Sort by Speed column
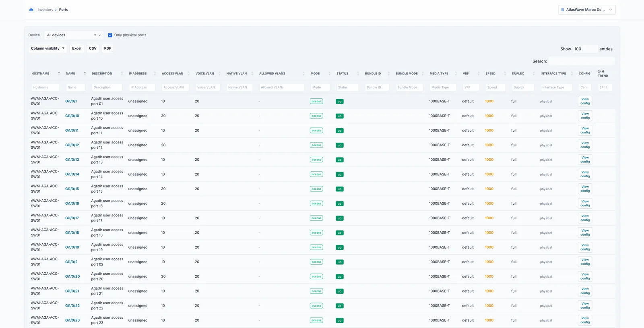The image size is (644, 328). click(x=495, y=74)
